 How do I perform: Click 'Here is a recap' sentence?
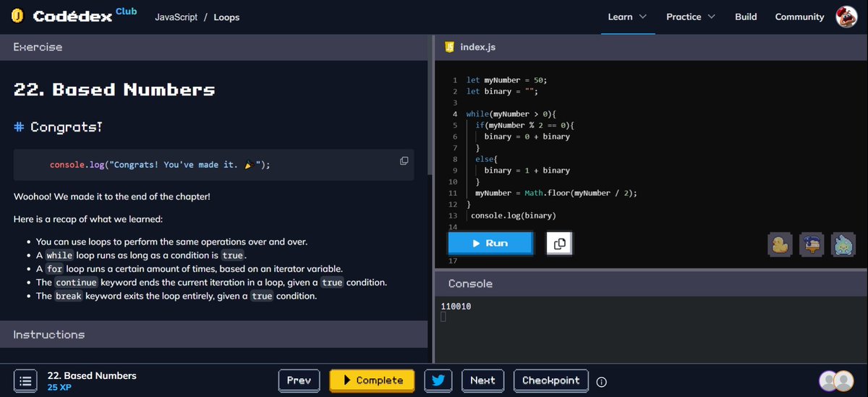point(88,219)
